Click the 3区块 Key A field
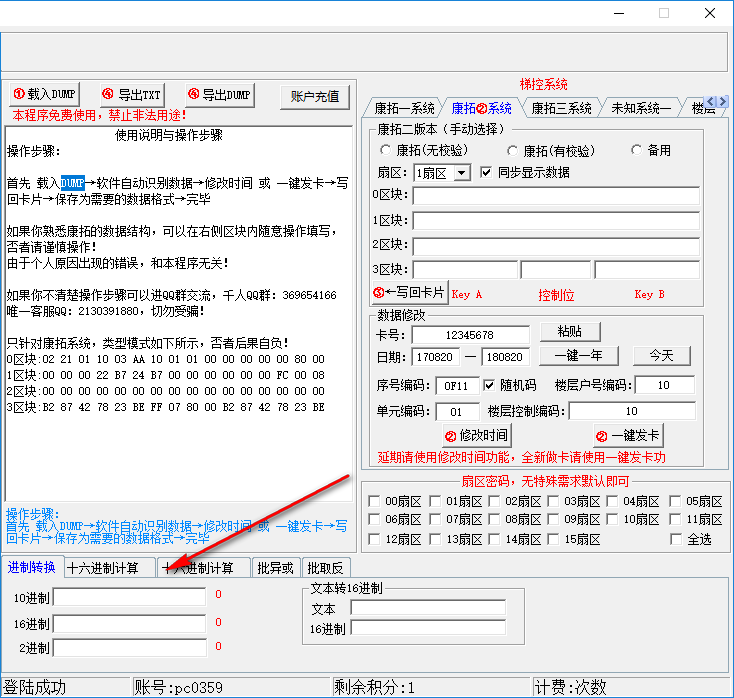The width and height of the screenshot is (734, 698). coord(465,270)
